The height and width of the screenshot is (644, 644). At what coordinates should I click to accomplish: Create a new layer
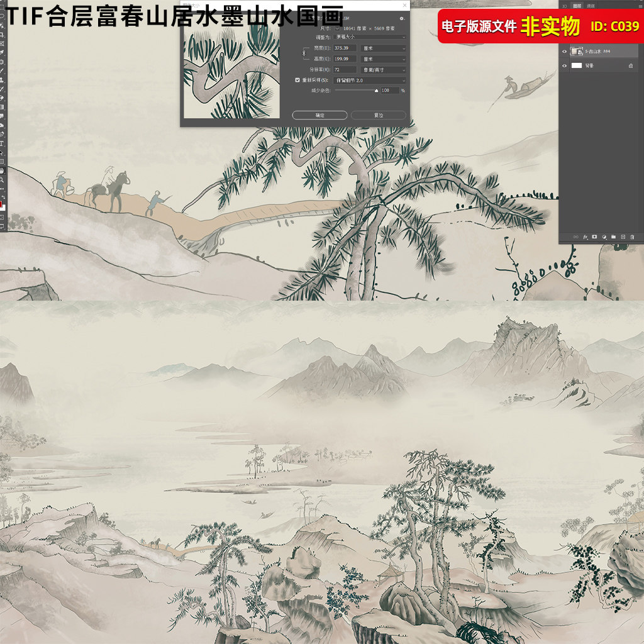pyautogui.click(x=623, y=237)
